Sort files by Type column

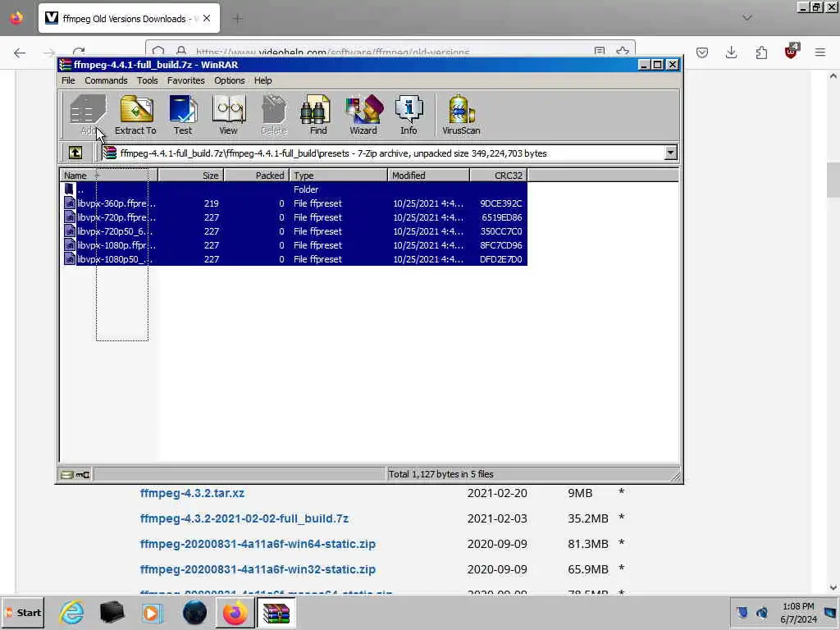click(339, 176)
